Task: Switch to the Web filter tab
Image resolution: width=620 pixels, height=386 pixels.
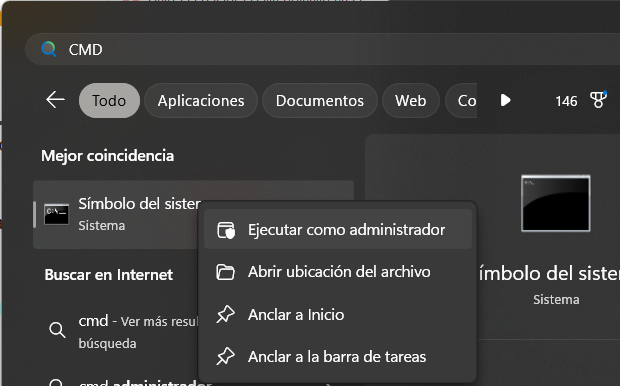Action: pos(410,100)
